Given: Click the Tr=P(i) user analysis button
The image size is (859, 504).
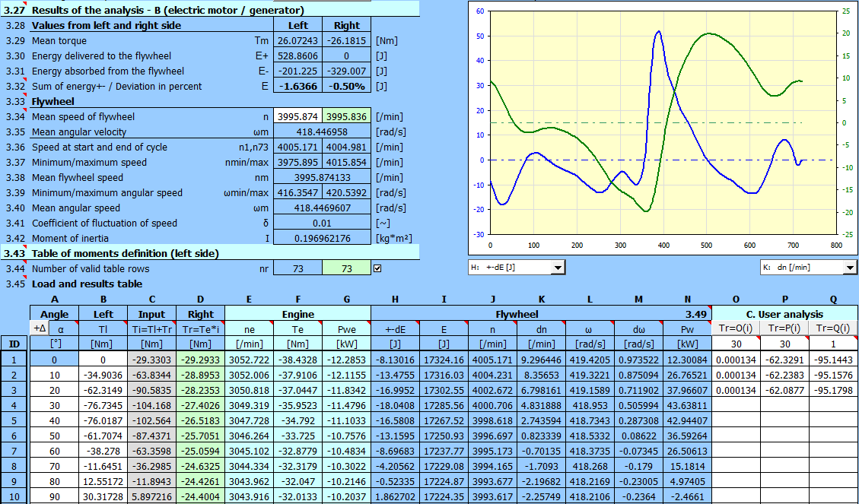Looking at the screenshot, I should tap(784, 328).
